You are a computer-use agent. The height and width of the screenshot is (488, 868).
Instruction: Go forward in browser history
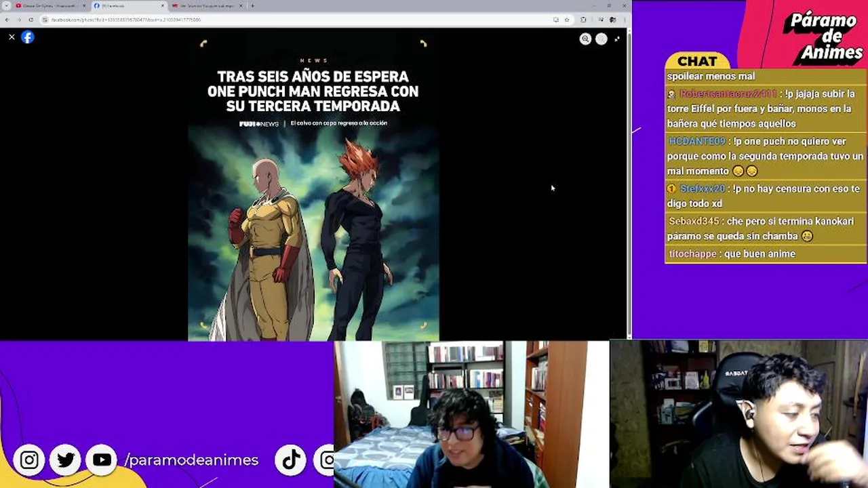tap(18, 20)
